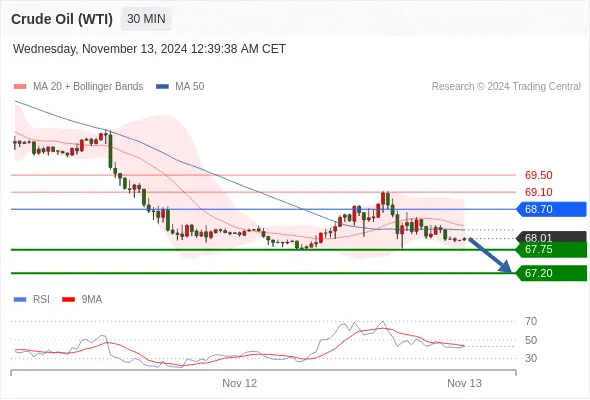The height and width of the screenshot is (400, 590).
Task: Toggle the 9MA legend entry
Action: pyautogui.click(x=82, y=300)
